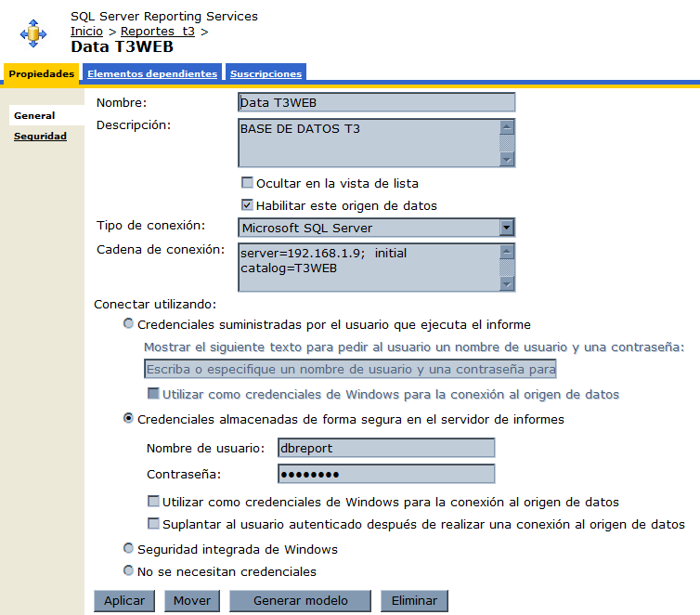The width and height of the screenshot is (700, 615).
Task: Toggle Ocultar en la vista de lista
Action: (247, 183)
